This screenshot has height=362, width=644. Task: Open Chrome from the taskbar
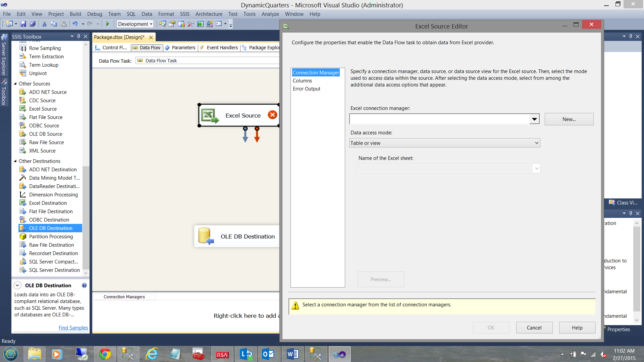pyautogui.click(x=105, y=354)
